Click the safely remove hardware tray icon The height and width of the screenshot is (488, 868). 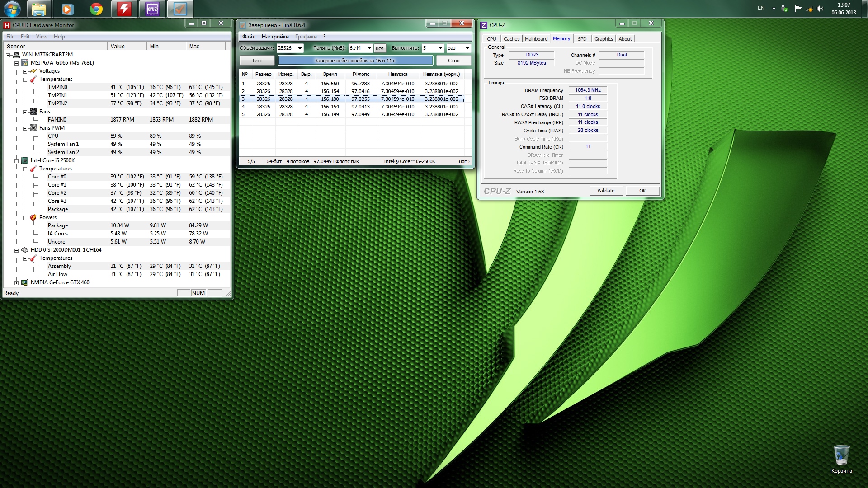[x=785, y=9]
